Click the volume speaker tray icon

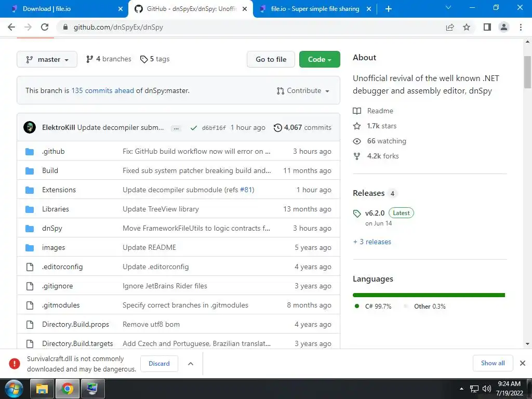point(487,389)
